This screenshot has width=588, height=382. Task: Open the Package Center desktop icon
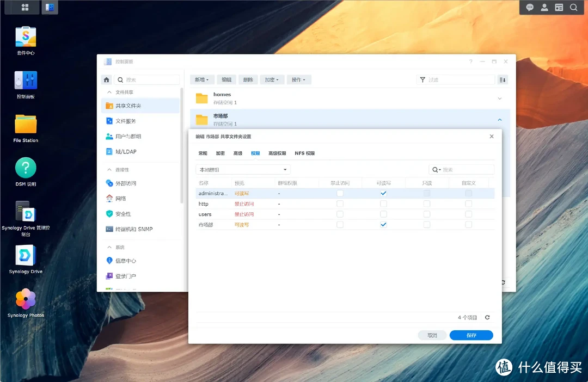(25, 37)
